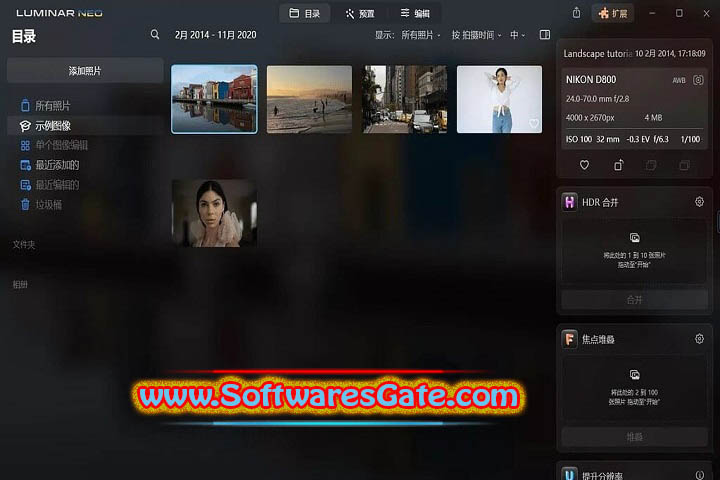Click the rotate image icon in info panel
720x480 pixels.
pos(619,165)
